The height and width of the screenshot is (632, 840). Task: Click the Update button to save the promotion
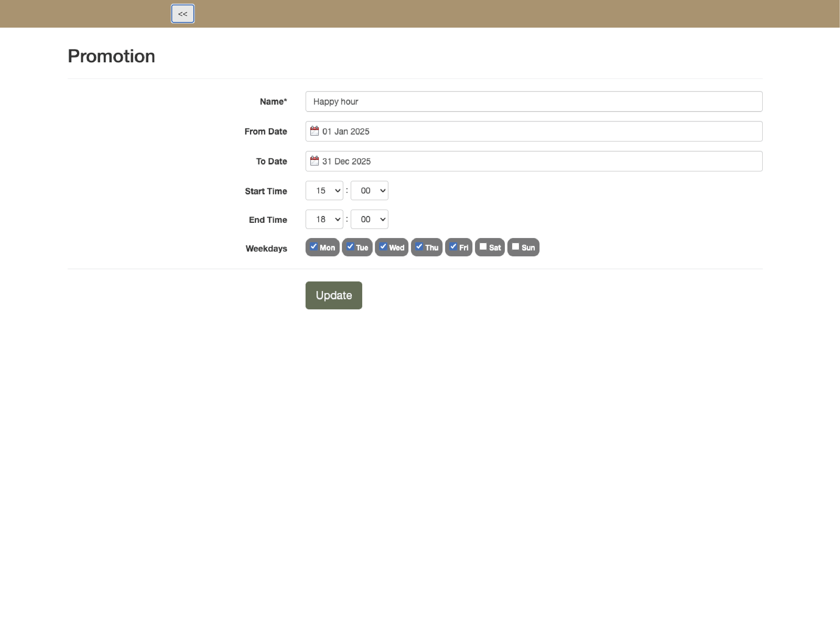(x=333, y=295)
